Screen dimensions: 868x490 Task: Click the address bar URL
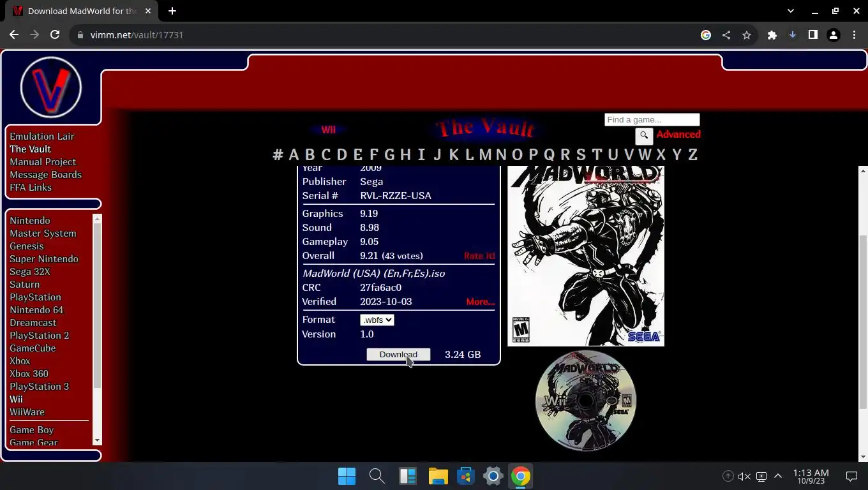[137, 35]
